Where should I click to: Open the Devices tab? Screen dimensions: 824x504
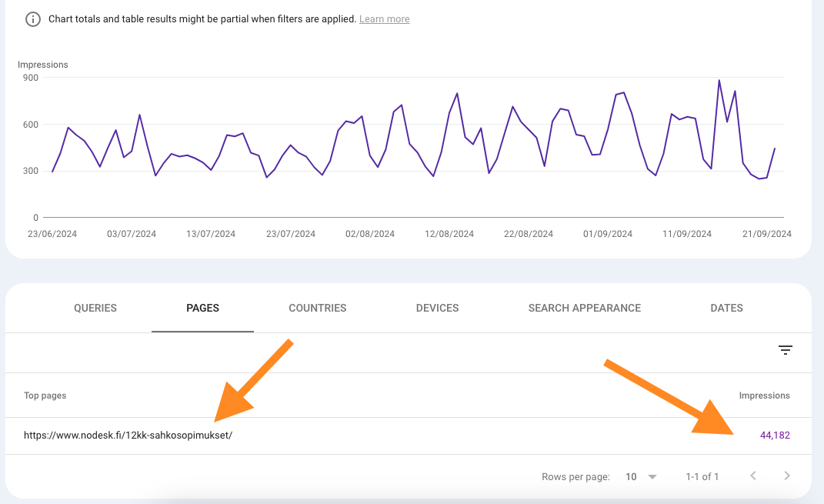click(x=437, y=308)
